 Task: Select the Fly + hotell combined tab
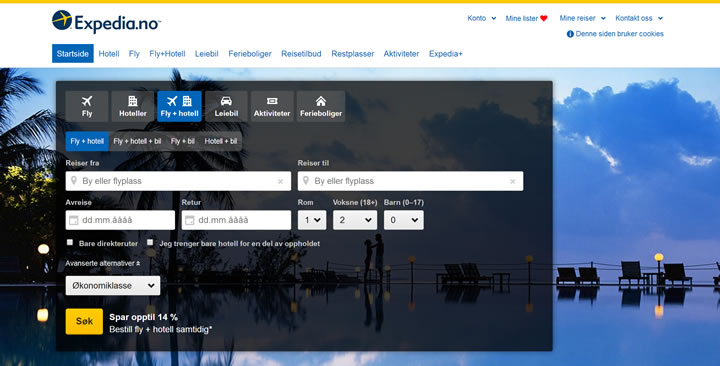click(x=180, y=107)
